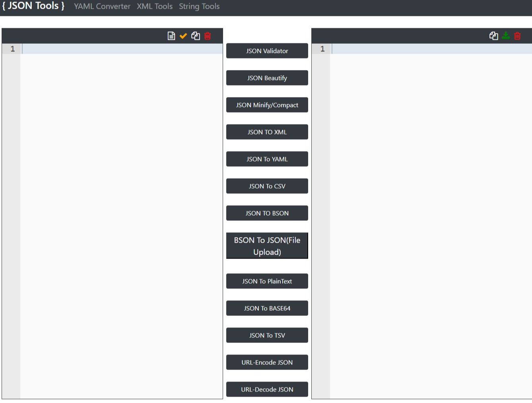Viewport: 532px width, 403px height.
Task: Click inside the left JSON input editor
Action: pos(119,159)
